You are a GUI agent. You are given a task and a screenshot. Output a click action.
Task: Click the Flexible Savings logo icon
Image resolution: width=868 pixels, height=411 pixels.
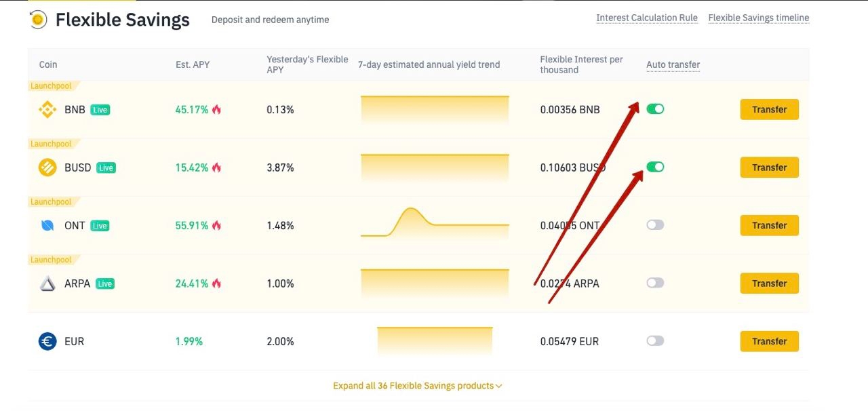(38, 20)
